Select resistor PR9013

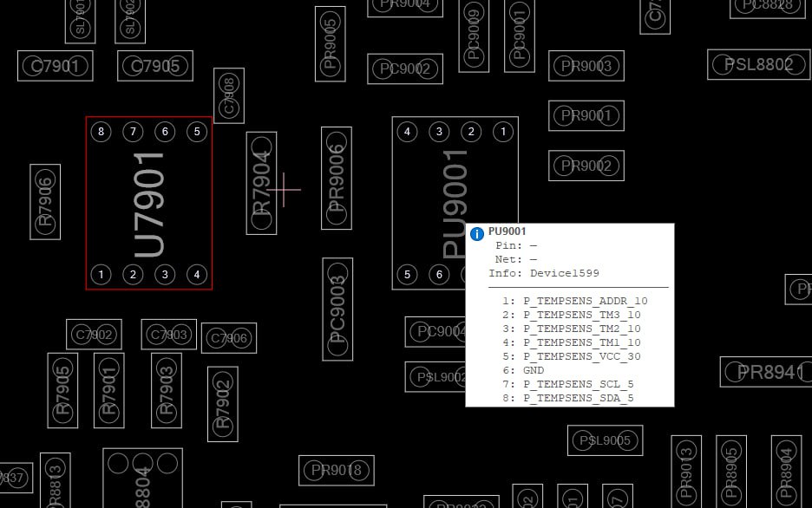coord(686,472)
